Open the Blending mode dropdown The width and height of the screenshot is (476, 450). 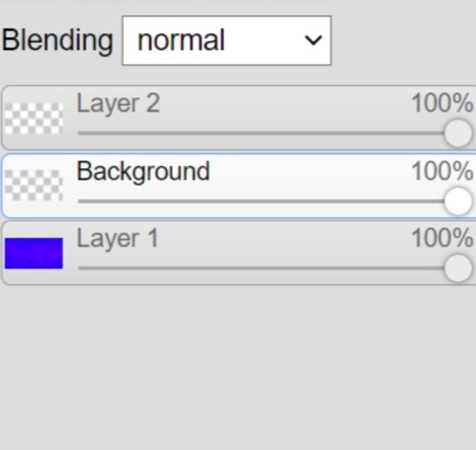[x=226, y=41]
